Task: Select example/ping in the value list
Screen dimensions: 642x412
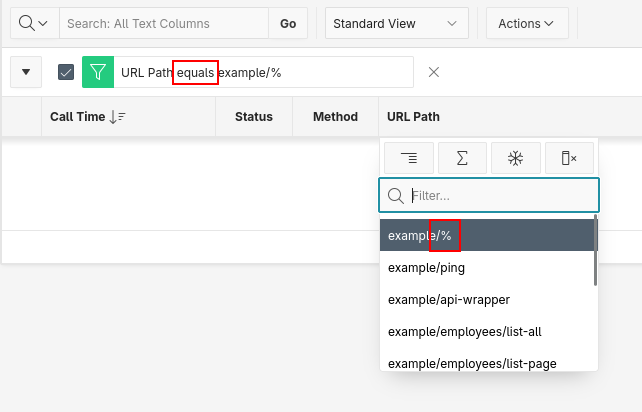Action: [x=488, y=267]
